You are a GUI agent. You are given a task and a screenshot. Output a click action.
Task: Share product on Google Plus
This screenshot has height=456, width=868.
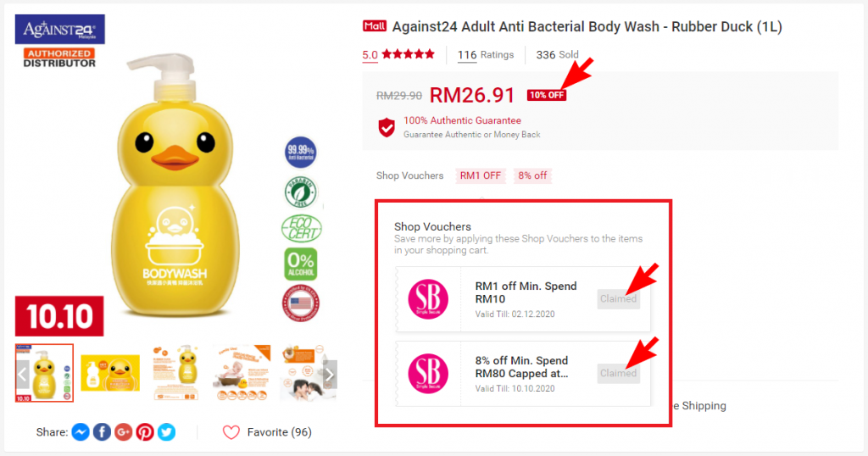(124, 431)
